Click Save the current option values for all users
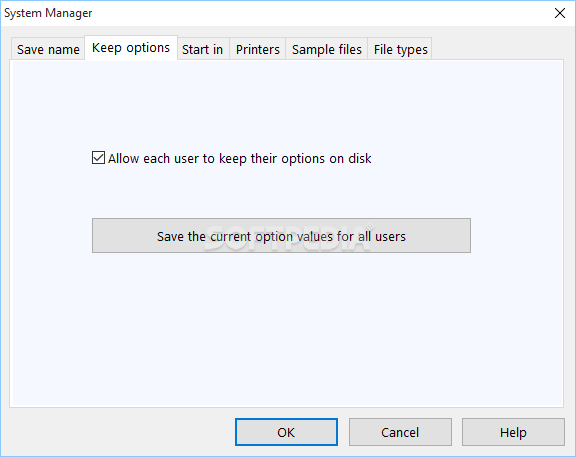Image resolution: width=576 pixels, height=457 pixels. coord(281,235)
